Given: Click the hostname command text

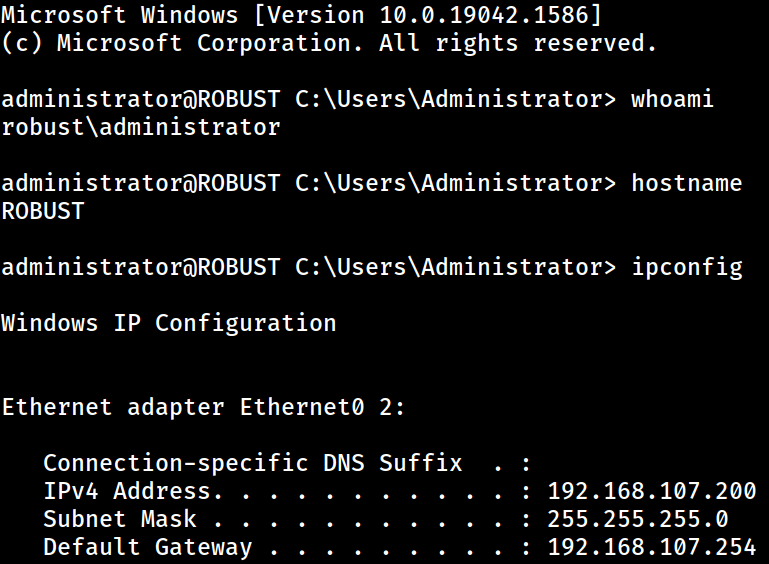Looking at the screenshot, I should 687,183.
